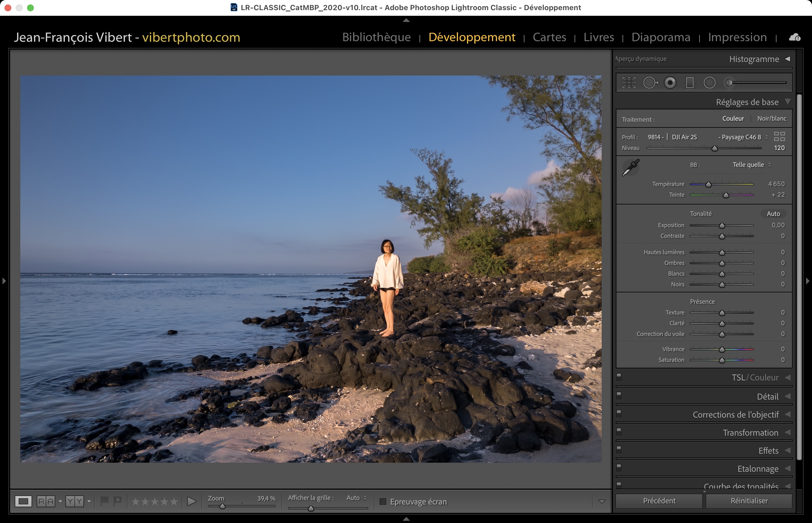
Task: Toggle the TSL/Couleur panel switch
Action: point(619,377)
